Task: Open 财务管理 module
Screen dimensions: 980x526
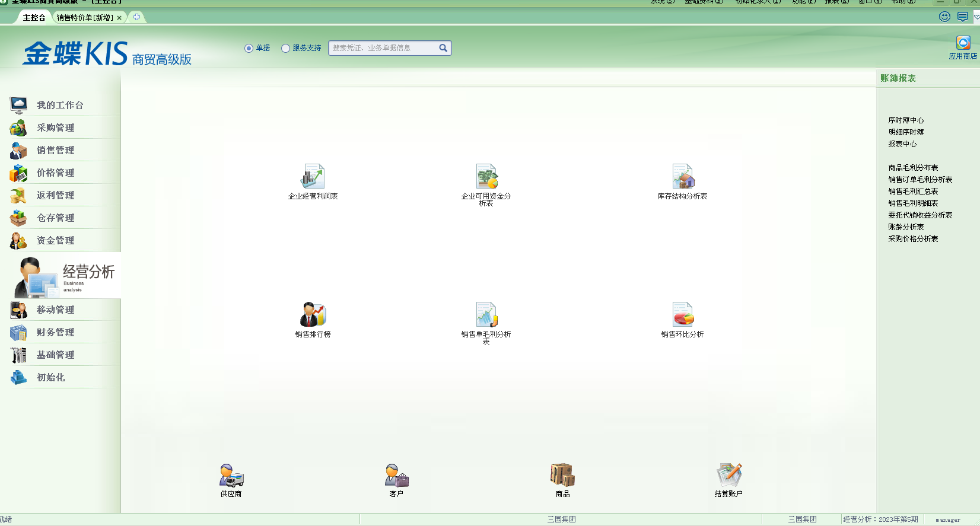Action: coord(61,332)
